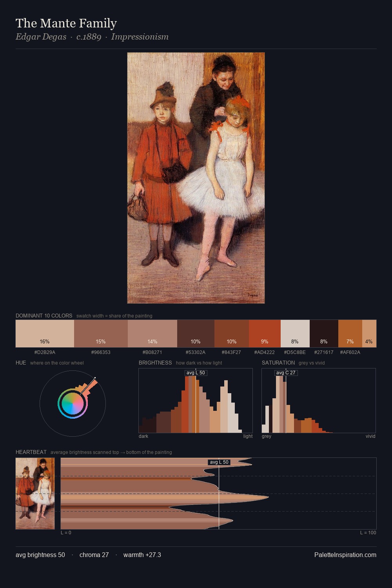Click hex label #D2B29A
This screenshot has height=588, width=392.
[45, 352]
